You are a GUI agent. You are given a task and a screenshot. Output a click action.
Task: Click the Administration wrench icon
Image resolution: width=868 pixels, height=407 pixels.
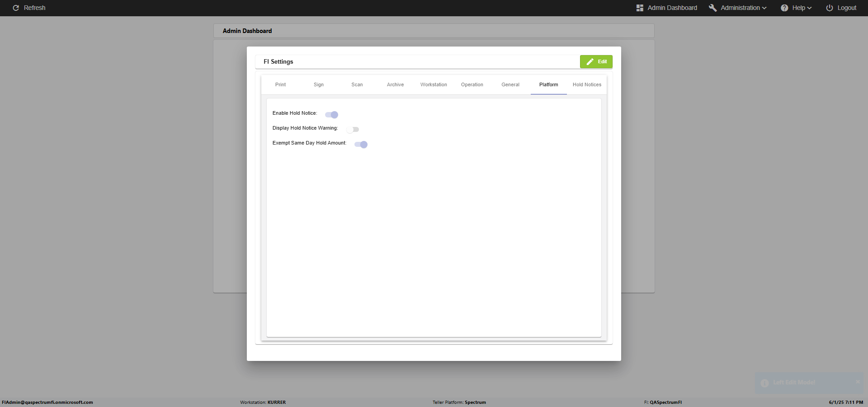click(x=713, y=8)
